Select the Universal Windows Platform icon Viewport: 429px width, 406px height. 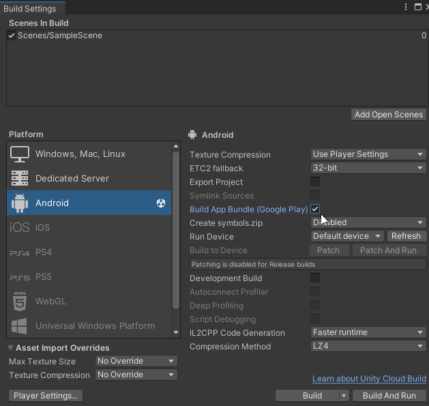click(19, 326)
